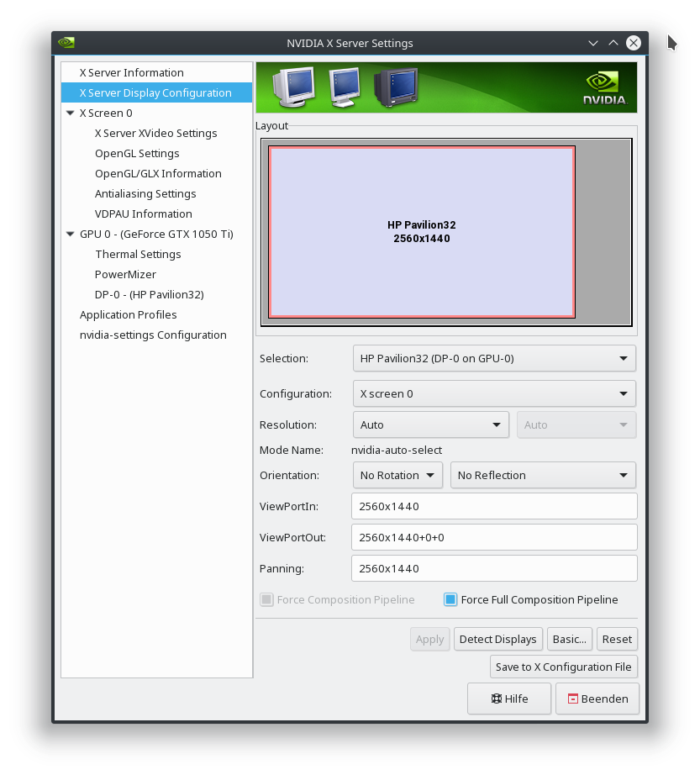Collapse the GPU 0 GeForce GTX 1050 Ti node
700x775 pixels.
70,235
